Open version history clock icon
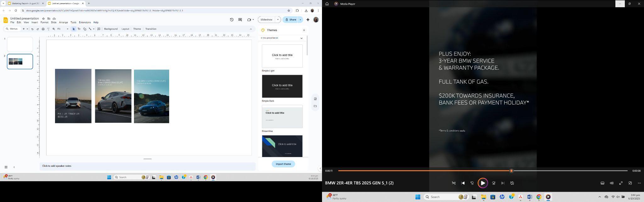The image size is (644, 202). (232, 20)
